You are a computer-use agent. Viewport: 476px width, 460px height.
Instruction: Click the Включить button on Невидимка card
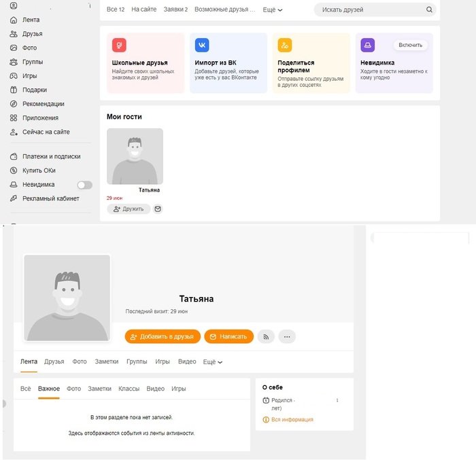[411, 45]
